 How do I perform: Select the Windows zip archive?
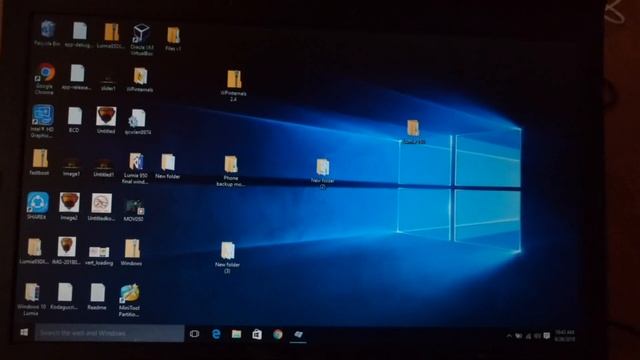click(131, 253)
